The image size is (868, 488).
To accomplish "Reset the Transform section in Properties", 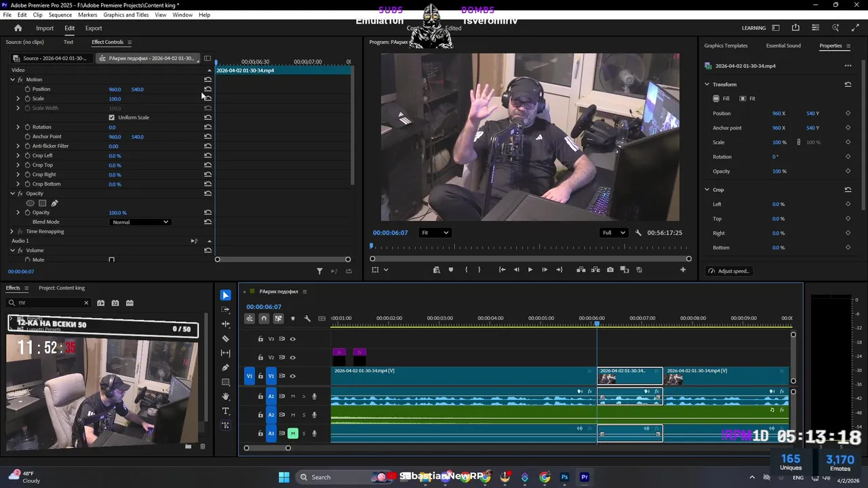I will (x=848, y=85).
